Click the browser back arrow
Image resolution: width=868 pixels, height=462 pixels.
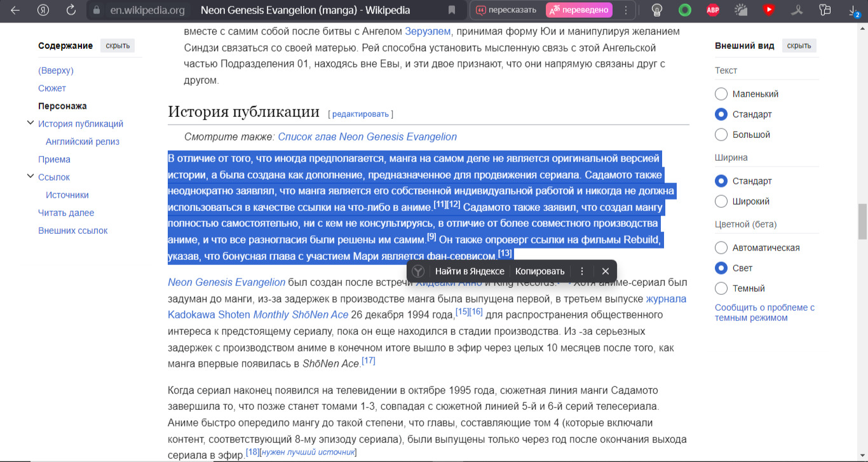pos(15,10)
